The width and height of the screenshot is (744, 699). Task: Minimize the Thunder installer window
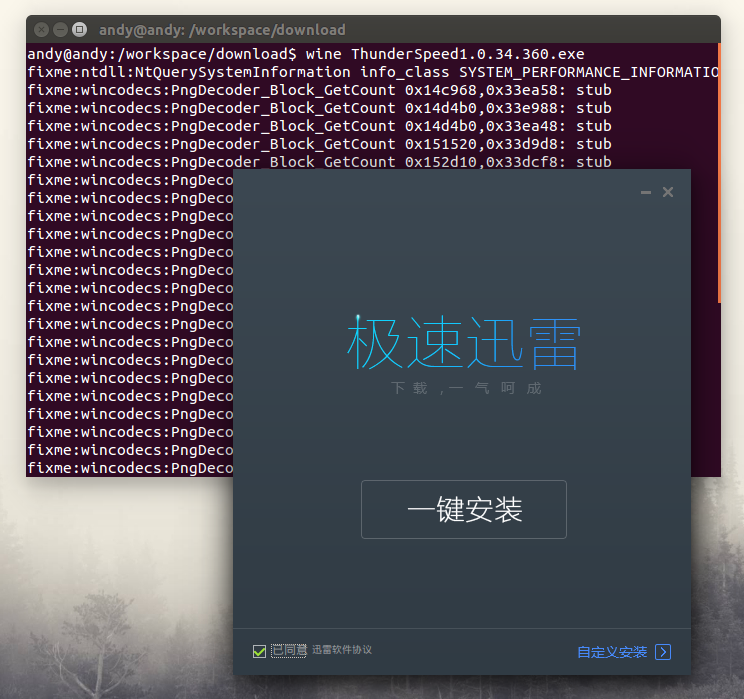[646, 192]
